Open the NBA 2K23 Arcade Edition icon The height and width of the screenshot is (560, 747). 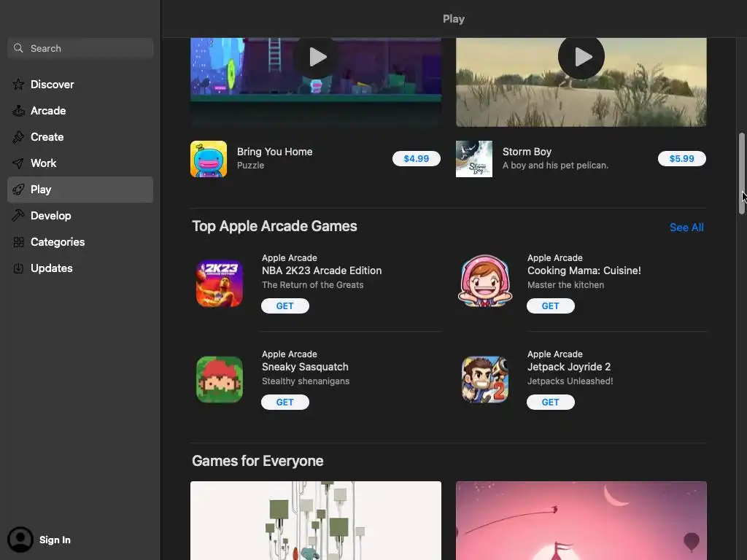219,284
